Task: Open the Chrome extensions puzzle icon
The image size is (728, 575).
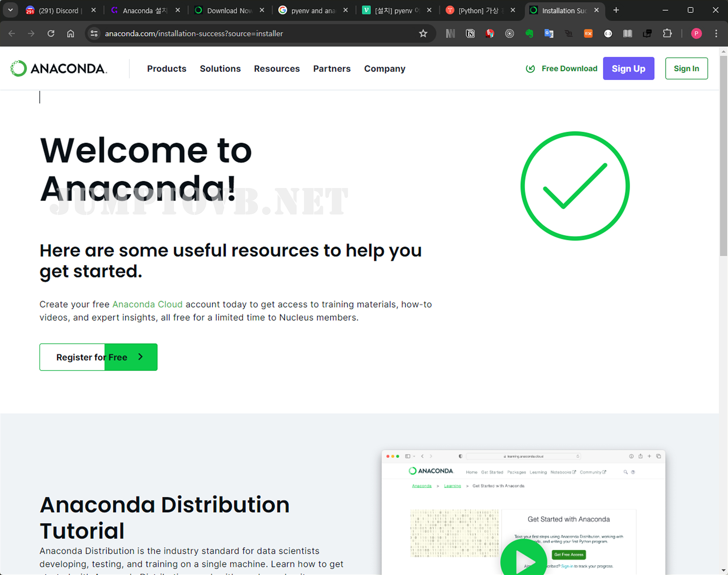Action: (x=667, y=34)
